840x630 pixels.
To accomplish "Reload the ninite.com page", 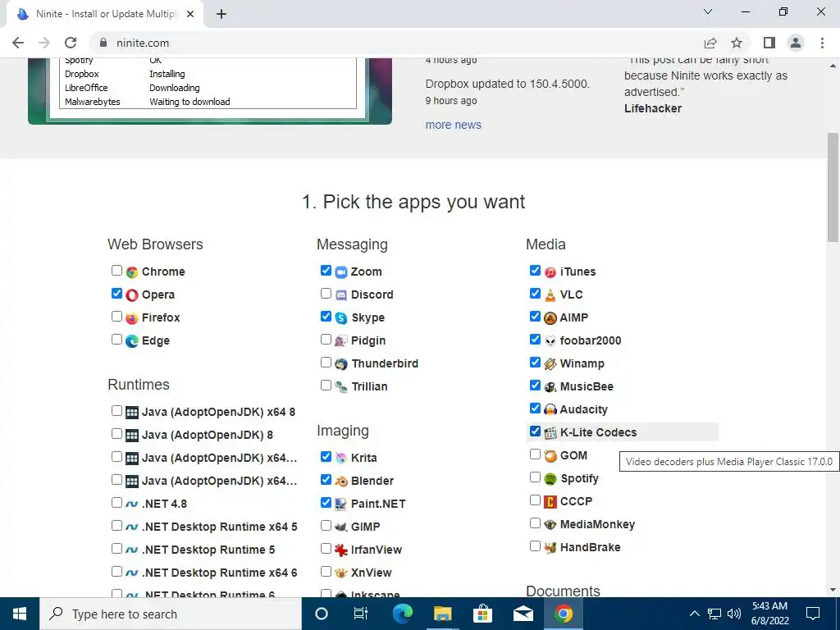I will pyautogui.click(x=71, y=43).
